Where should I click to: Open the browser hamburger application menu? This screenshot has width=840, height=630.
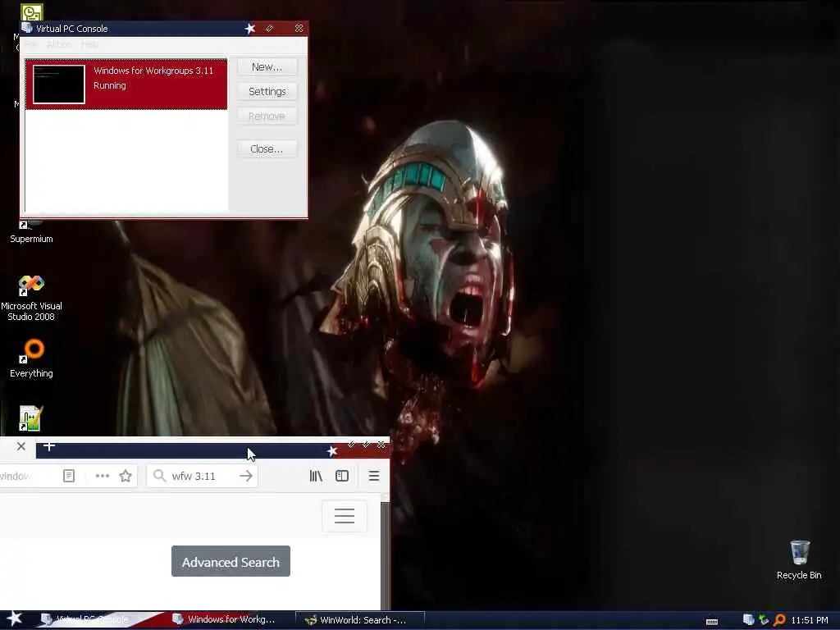pos(374,476)
